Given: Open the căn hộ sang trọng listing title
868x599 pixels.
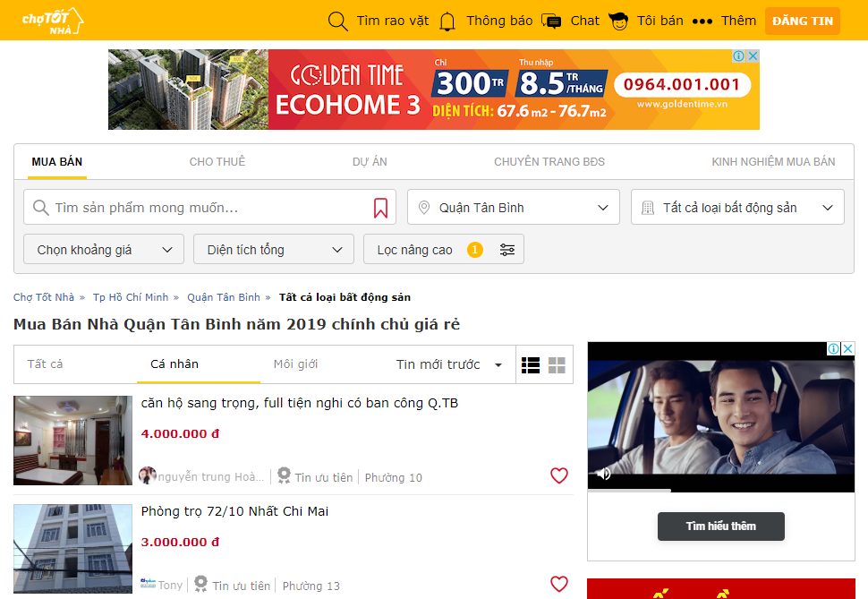Looking at the screenshot, I should (x=300, y=403).
